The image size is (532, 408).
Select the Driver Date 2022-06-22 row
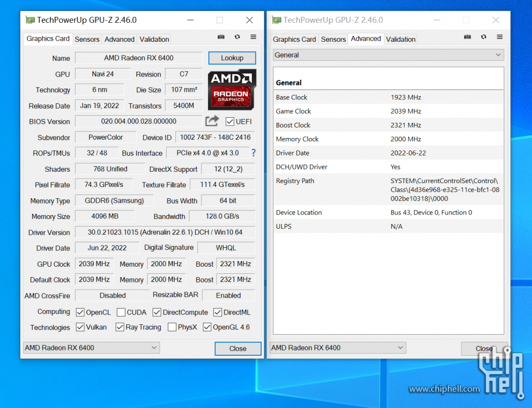coord(388,153)
